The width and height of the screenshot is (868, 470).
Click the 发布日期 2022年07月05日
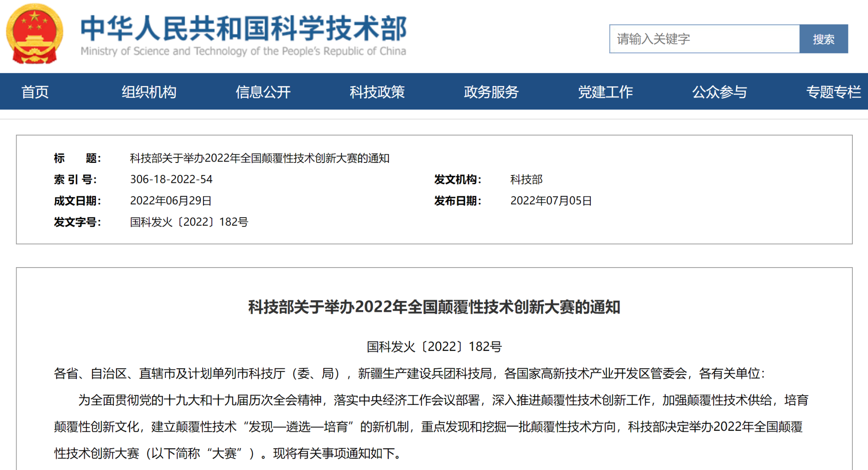click(x=551, y=200)
